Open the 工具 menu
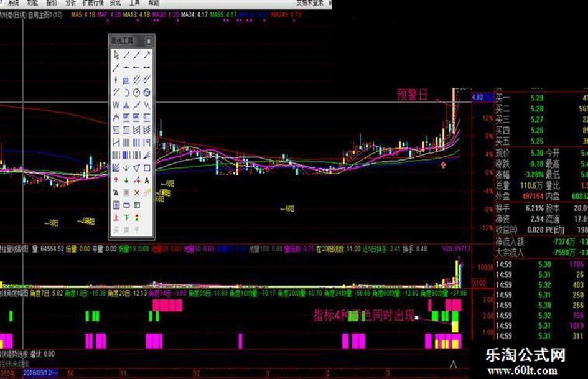 click(134, 3)
